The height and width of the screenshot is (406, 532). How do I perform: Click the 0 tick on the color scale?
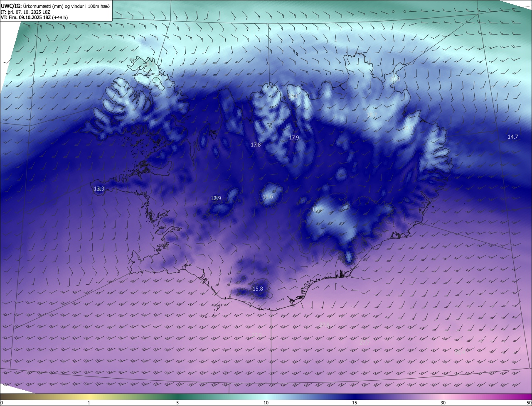[2, 403]
